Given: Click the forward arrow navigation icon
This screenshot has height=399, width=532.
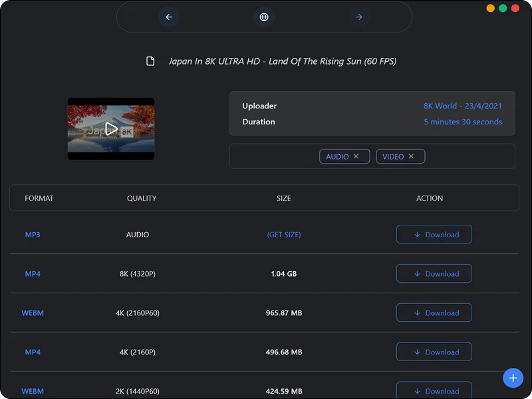Looking at the screenshot, I should click(359, 17).
